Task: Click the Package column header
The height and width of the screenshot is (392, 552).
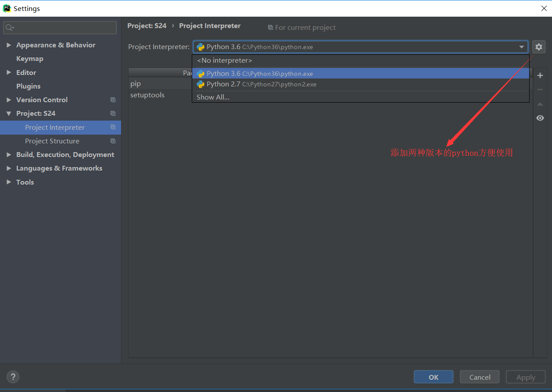Action: click(x=161, y=73)
